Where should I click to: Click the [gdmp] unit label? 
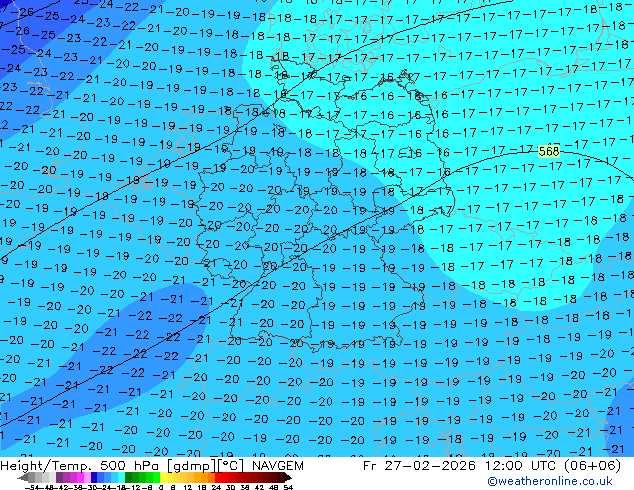tap(191, 466)
